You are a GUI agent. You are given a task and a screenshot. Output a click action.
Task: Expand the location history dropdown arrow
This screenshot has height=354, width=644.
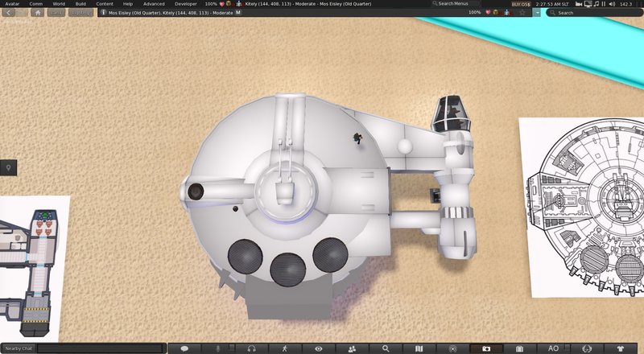[x=537, y=13]
